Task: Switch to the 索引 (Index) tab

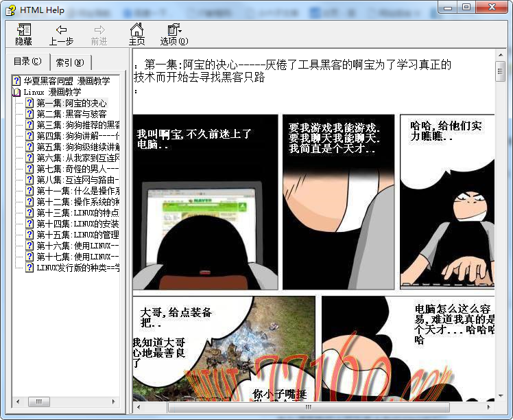Action: (x=70, y=62)
